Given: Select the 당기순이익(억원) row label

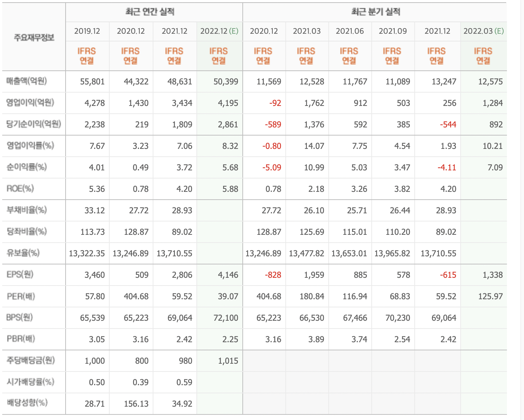Looking at the screenshot, I should [x=34, y=124].
